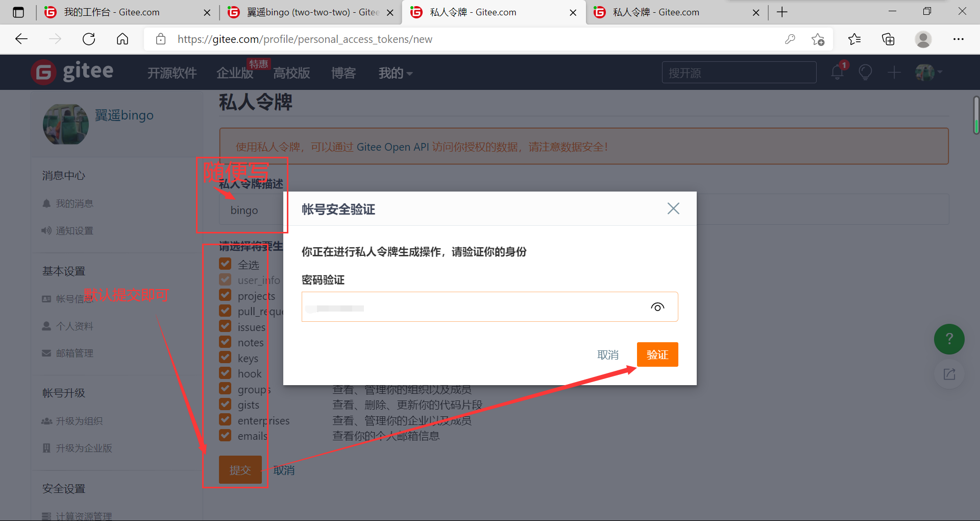The height and width of the screenshot is (521, 980).
Task: Click the lightbulb help icon in header
Action: tap(865, 72)
